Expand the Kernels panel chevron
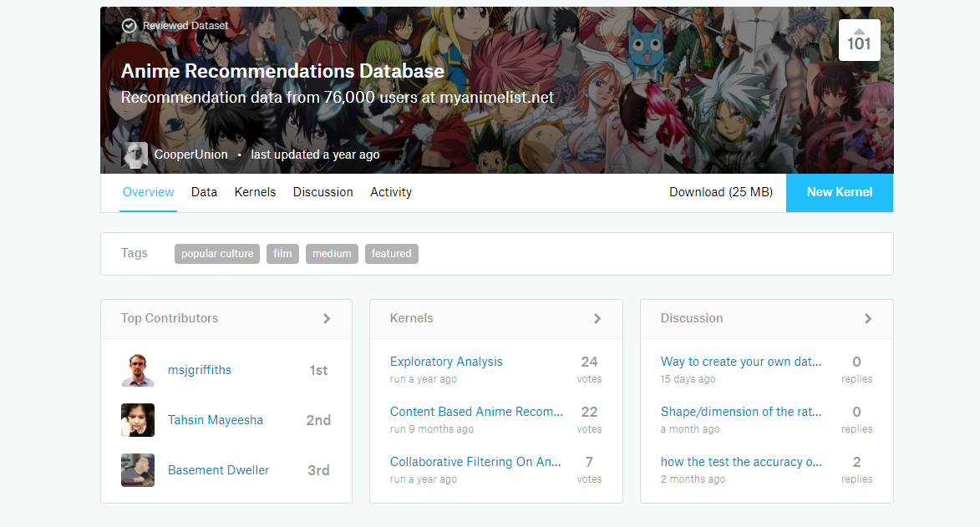 tap(597, 319)
